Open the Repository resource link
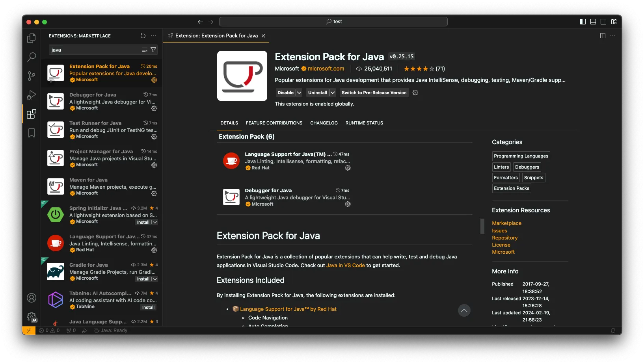This screenshot has width=644, height=364. coord(504,238)
